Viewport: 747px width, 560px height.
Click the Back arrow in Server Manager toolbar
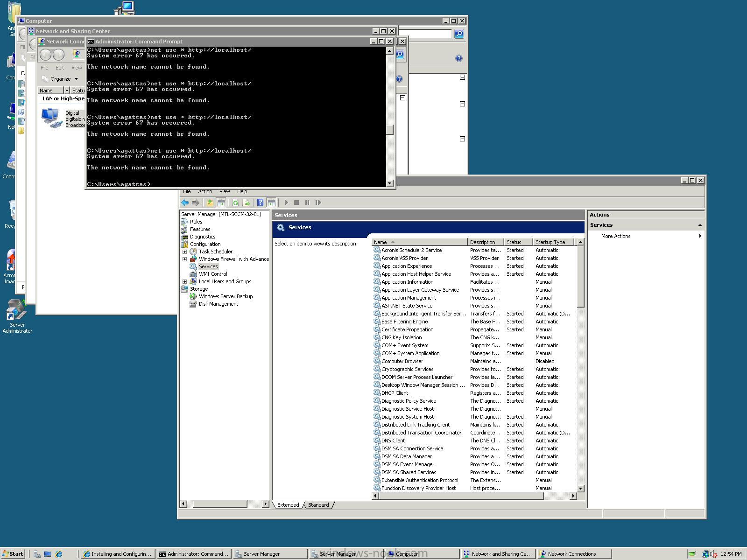pos(185,203)
